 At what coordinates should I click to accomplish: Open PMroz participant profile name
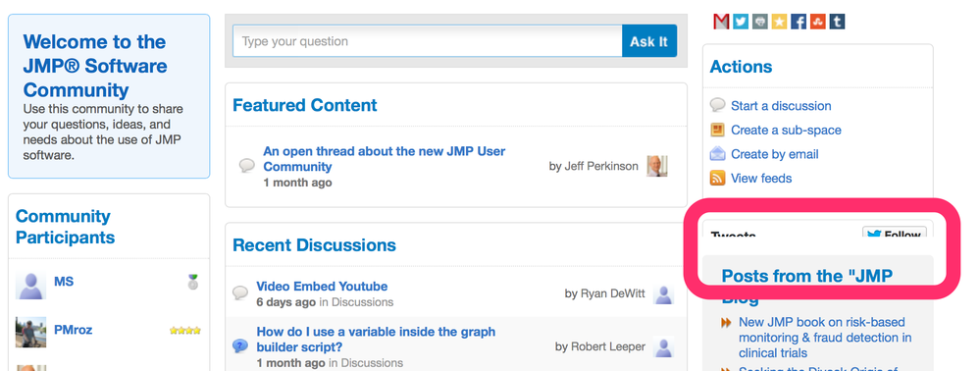(x=74, y=330)
